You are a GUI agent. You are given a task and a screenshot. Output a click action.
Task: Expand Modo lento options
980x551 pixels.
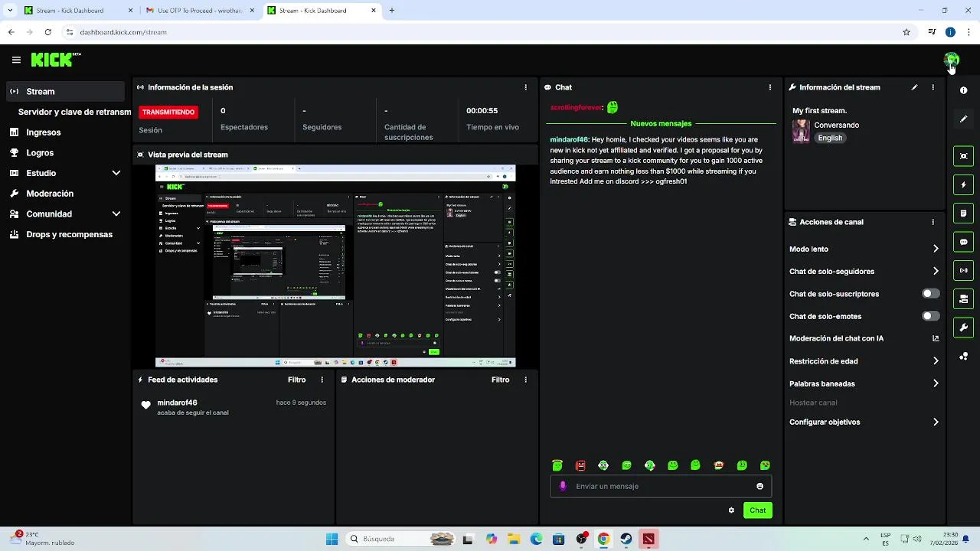coord(936,249)
